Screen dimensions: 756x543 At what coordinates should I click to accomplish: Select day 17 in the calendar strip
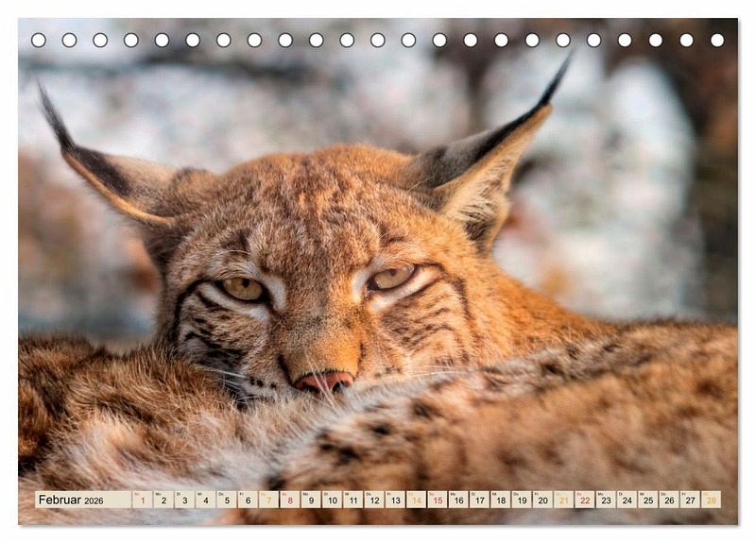pyautogui.click(x=480, y=500)
